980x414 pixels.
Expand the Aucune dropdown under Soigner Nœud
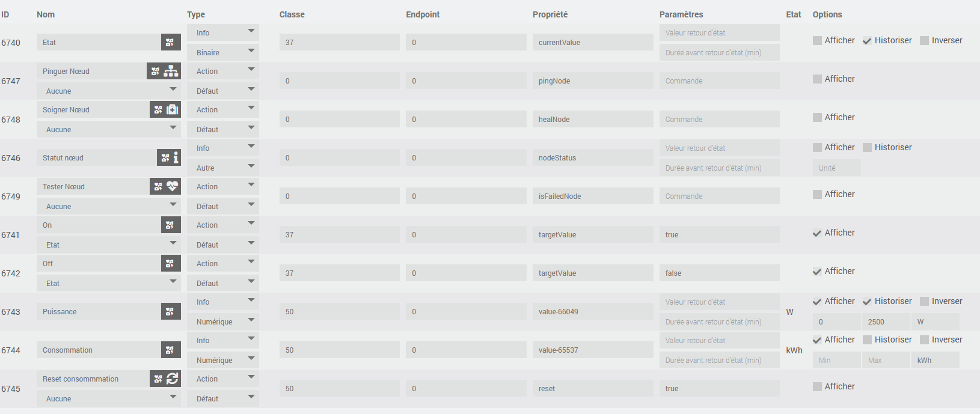(x=109, y=130)
